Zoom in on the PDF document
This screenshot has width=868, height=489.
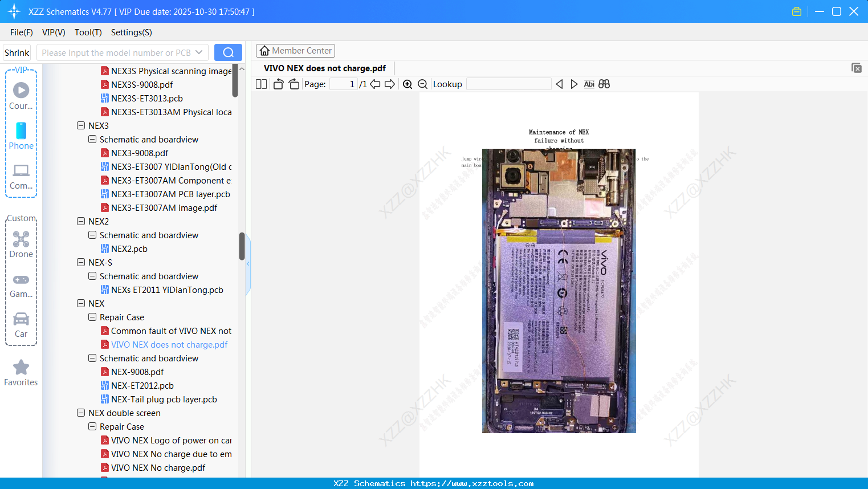click(407, 84)
